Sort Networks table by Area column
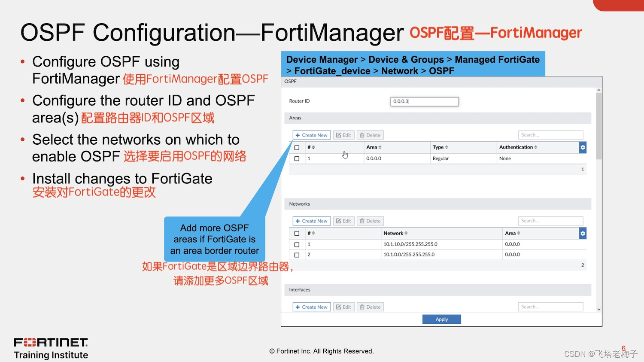Image resolution: width=644 pixels, height=362 pixels. point(513,233)
